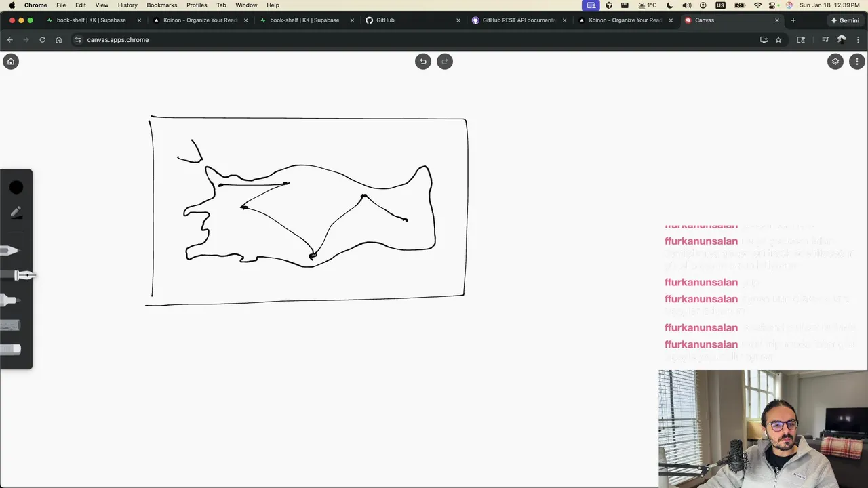The image size is (868, 488).
Task: Open the Gemini button
Action: 845,20
